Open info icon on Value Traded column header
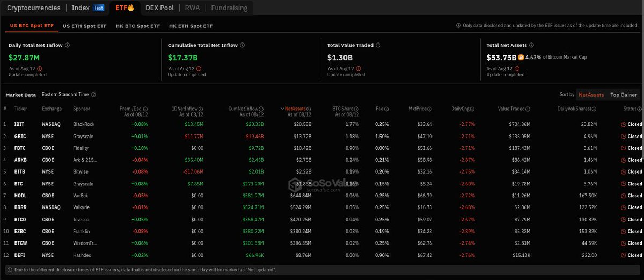This screenshot has height=280, width=644. tap(528, 109)
